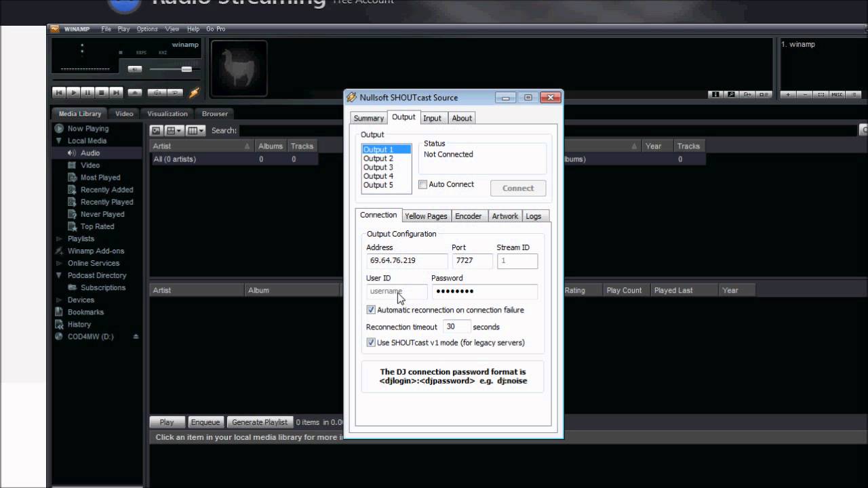Screen dimensions: 868x488
Task: Click the Password input field
Action: click(x=484, y=291)
